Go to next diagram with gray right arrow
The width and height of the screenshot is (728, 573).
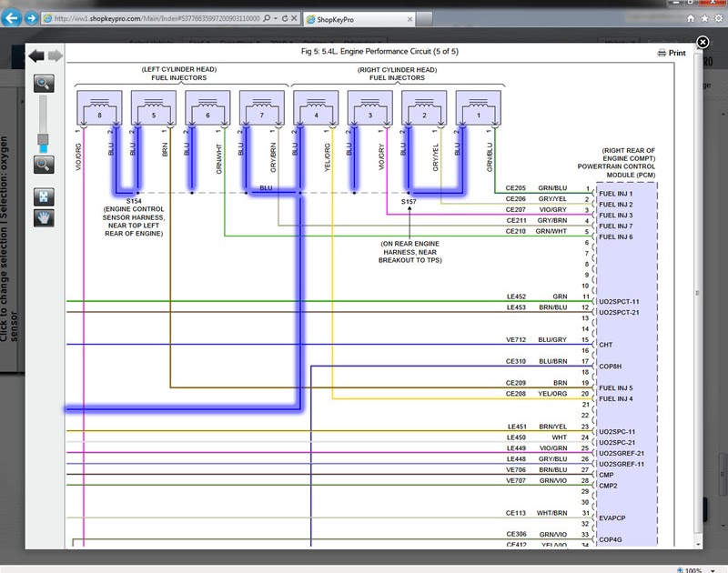56,56
